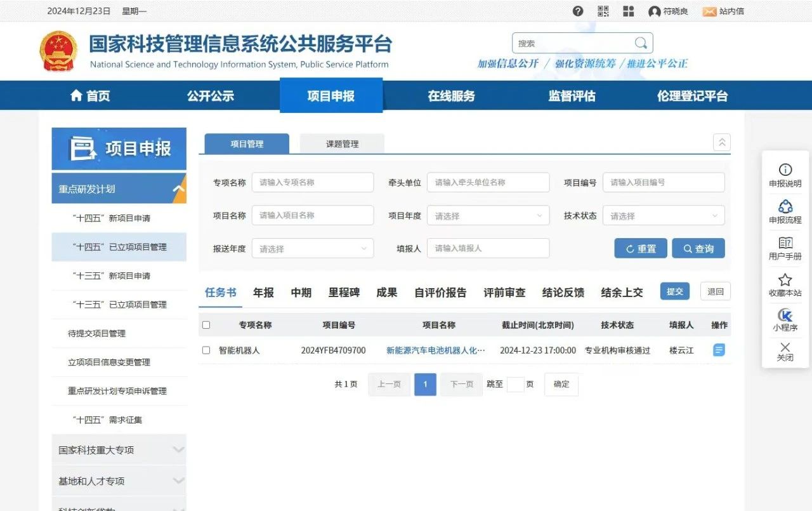This screenshot has width=812, height=511.
Task: Open the 技术状态 dropdown
Action: 664,215
